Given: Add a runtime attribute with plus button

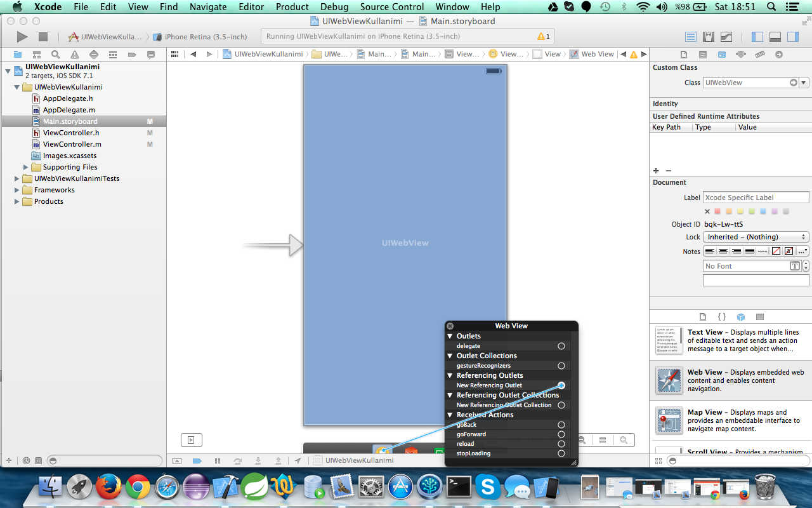Looking at the screenshot, I should pos(656,170).
